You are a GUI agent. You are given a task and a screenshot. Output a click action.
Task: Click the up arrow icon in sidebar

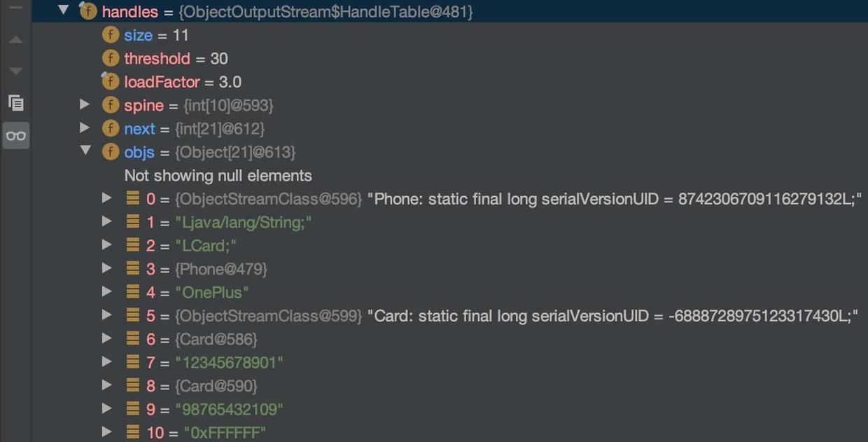(16, 40)
